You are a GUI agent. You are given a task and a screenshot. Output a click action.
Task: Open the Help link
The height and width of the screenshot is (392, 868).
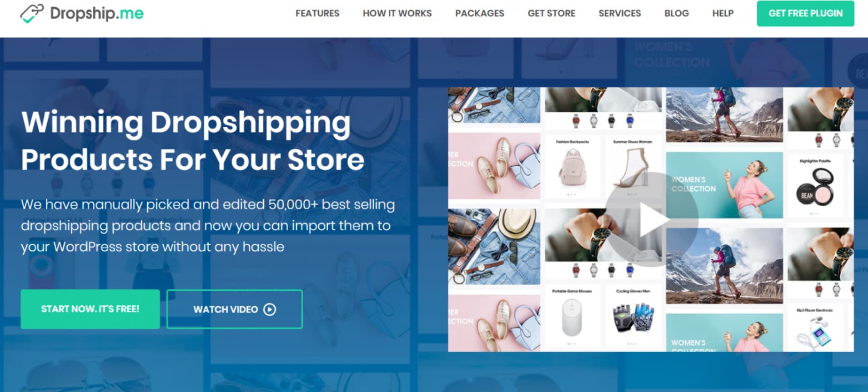pos(723,14)
